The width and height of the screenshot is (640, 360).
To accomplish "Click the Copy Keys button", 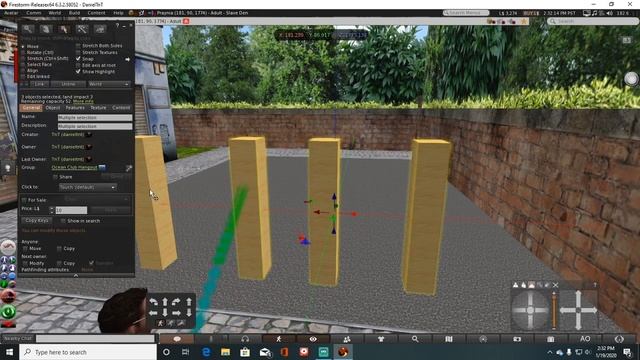I will pos(37,220).
